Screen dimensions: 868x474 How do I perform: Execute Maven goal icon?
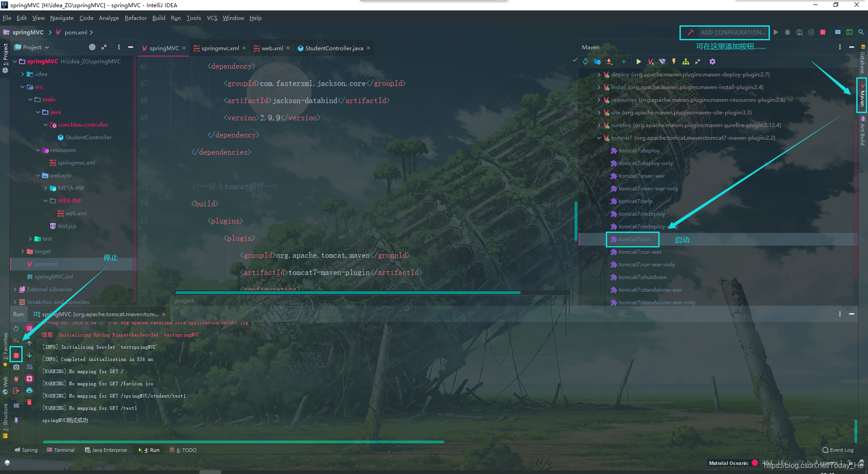651,62
